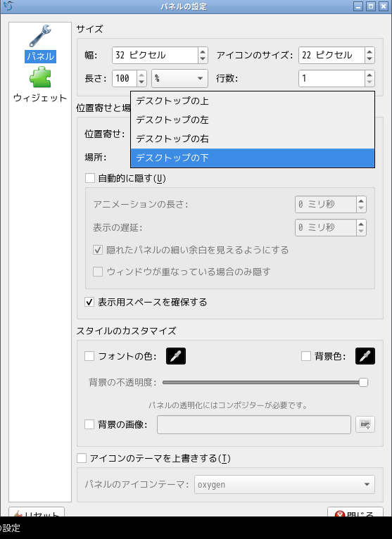Click the 行数 number input field
392x539 pixels.
point(331,78)
